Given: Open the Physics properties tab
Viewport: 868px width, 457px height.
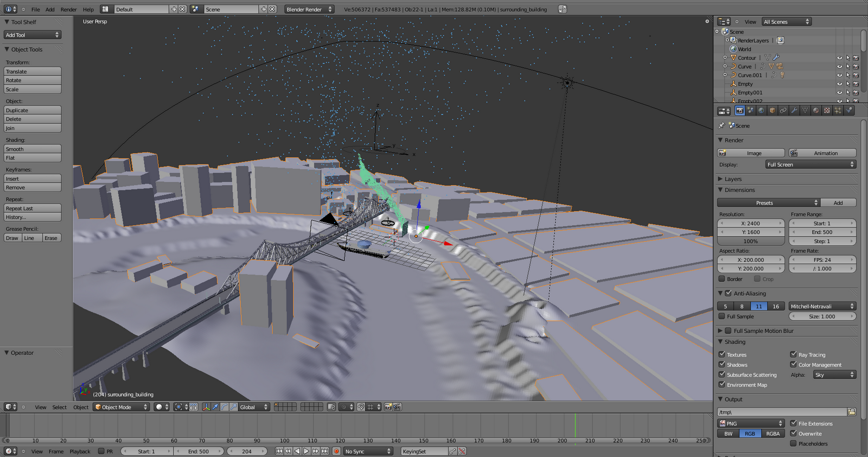Looking at the screenshot, I should (x=849, y=110).
